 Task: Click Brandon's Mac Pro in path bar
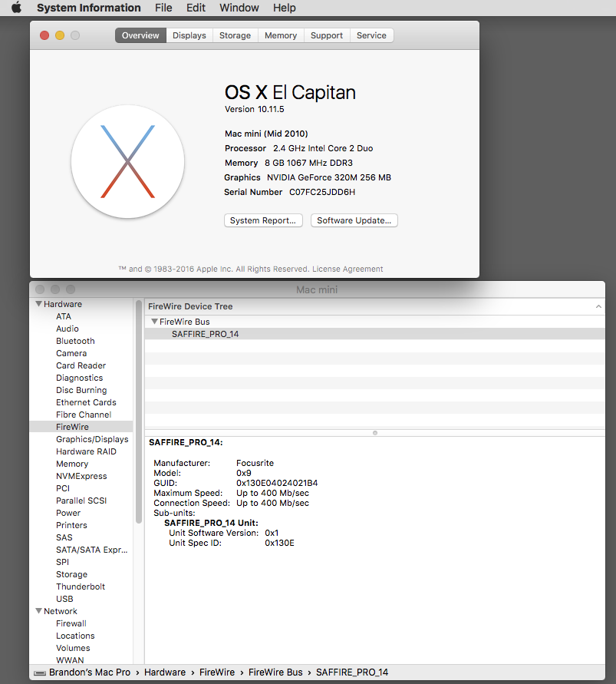(x=90, y=672)
